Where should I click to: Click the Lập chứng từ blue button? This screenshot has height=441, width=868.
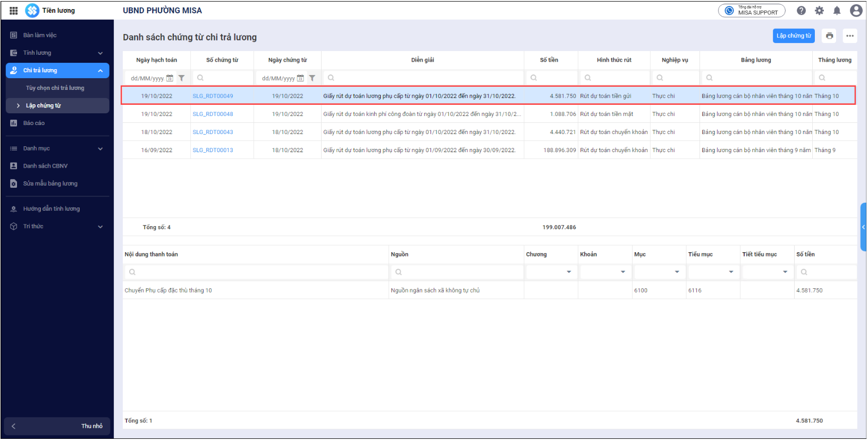click(794, 36)
